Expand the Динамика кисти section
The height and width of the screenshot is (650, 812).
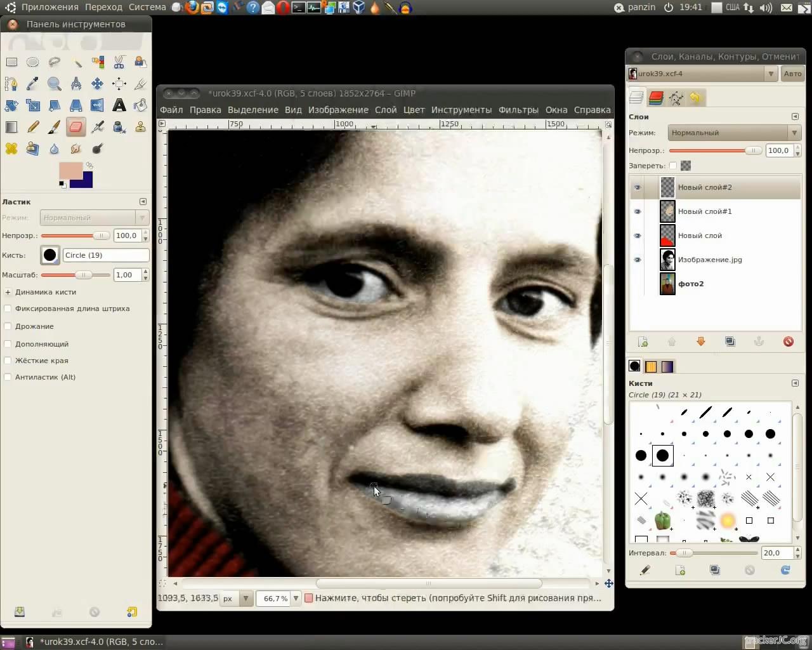[x=8, y=292]
